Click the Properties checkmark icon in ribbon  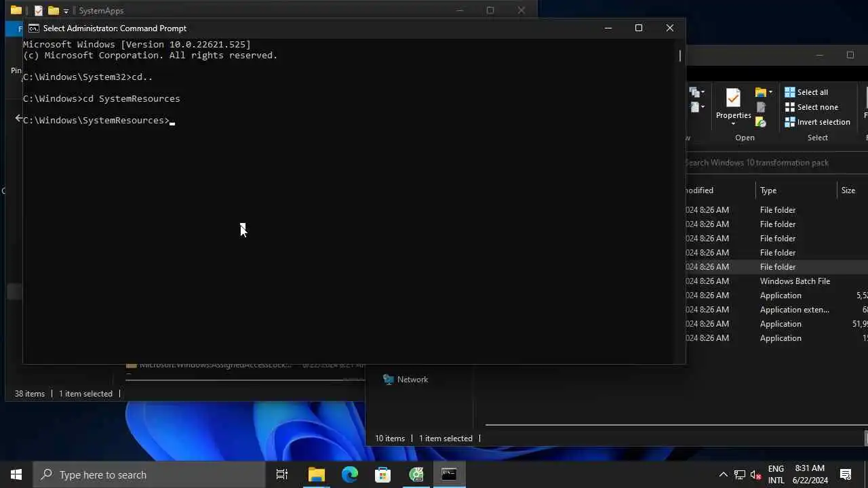tap(733, 98)
